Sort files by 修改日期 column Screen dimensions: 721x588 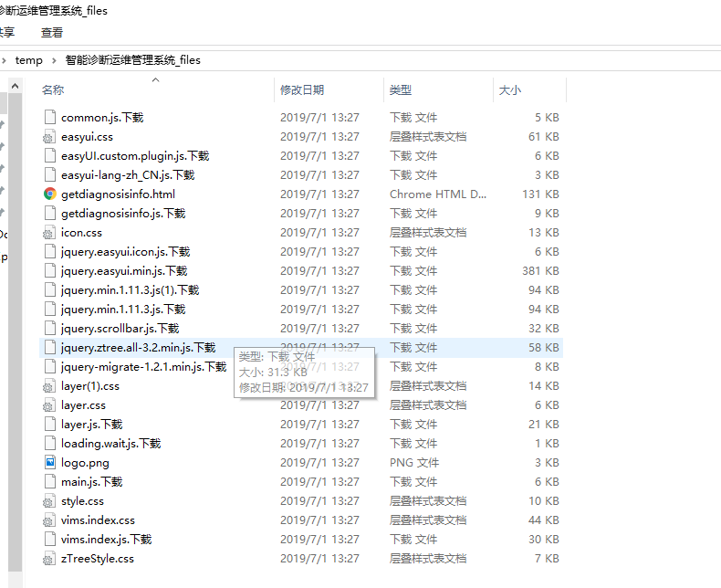point(301,90)
